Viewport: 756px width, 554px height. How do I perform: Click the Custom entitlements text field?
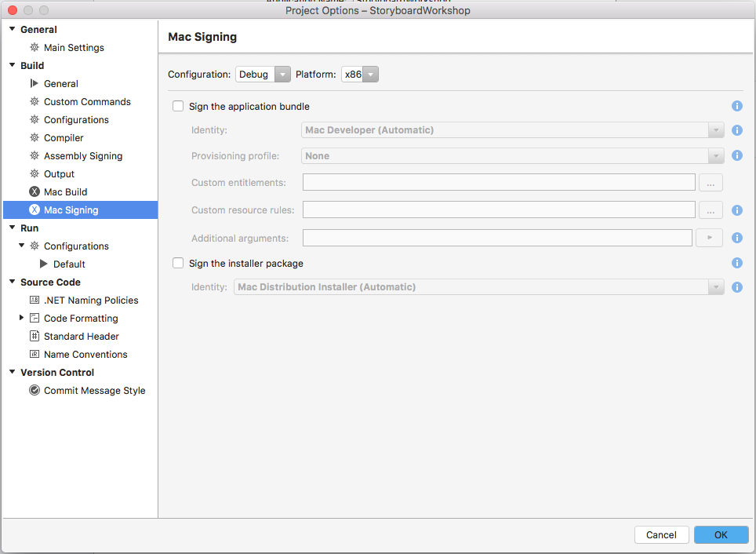(499, 183)
